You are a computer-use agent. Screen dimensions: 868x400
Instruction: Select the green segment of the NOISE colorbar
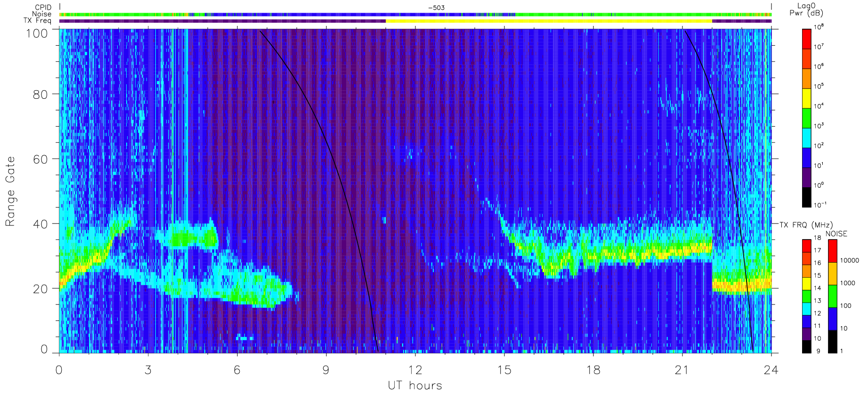tap(833, 296)
